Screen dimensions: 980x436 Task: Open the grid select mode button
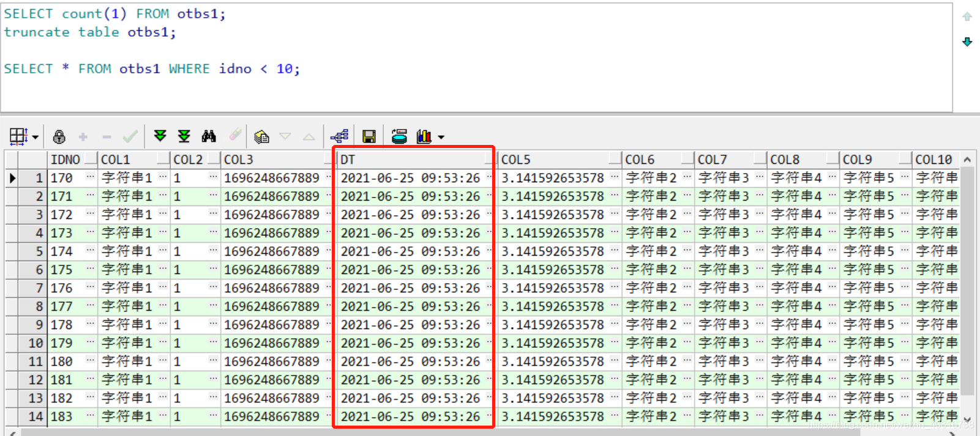coord(18,136)
